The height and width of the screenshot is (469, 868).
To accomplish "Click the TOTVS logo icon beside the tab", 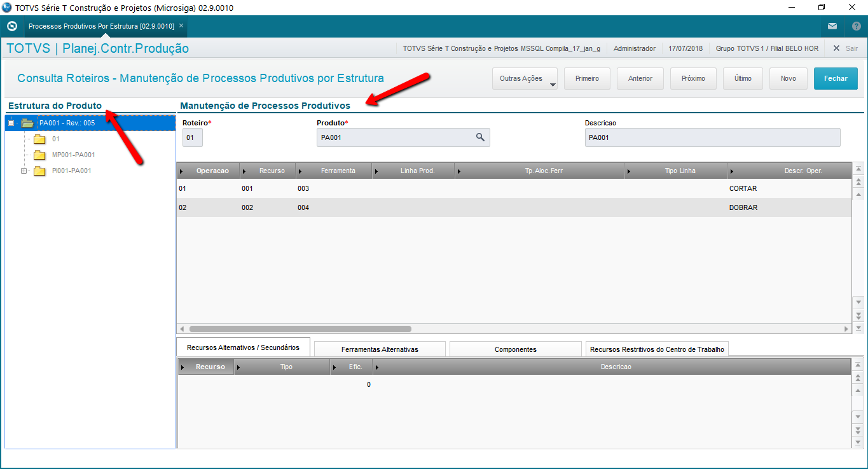I will (x=11, y=26).
